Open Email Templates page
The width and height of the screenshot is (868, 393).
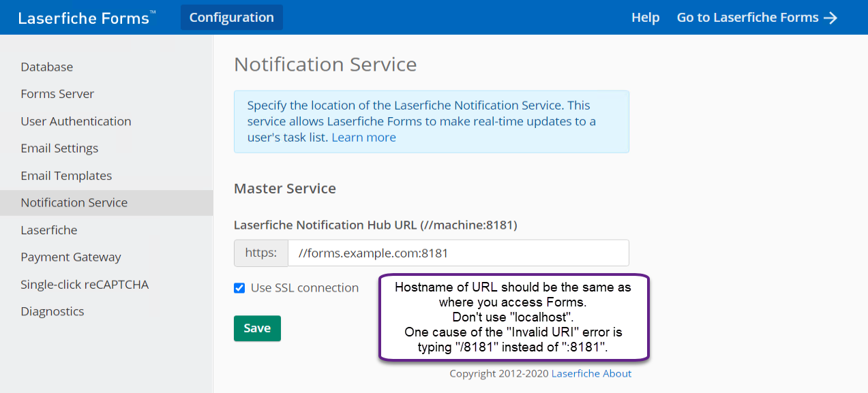pos(66,176)
